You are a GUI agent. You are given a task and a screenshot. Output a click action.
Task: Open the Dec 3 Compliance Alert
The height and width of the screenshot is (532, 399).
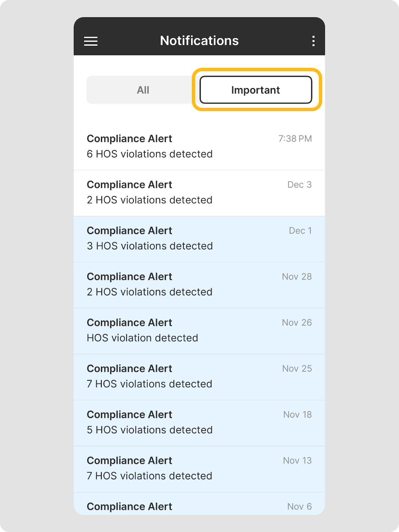(x=199, y=193)
